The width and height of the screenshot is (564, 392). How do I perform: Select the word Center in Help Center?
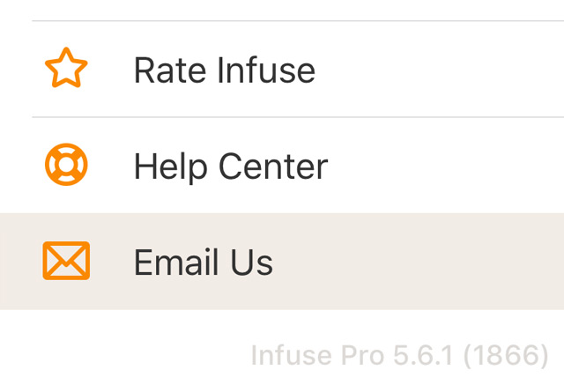273,166
